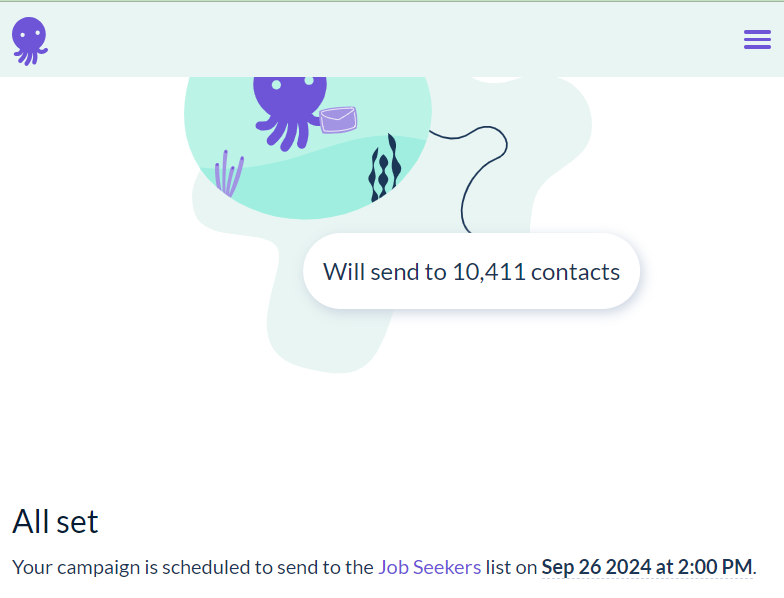Image resolution: width=784 pixels, height=598 pixels.
Task: Click the envelope held by the octopus
Action: [x=338, y=120]
